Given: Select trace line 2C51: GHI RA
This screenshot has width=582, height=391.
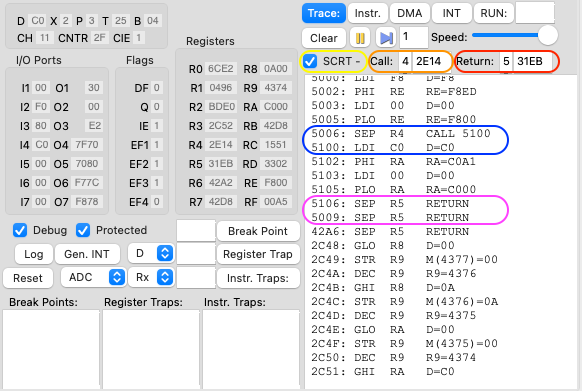Looking at the screenshot, I should [383, 372].
